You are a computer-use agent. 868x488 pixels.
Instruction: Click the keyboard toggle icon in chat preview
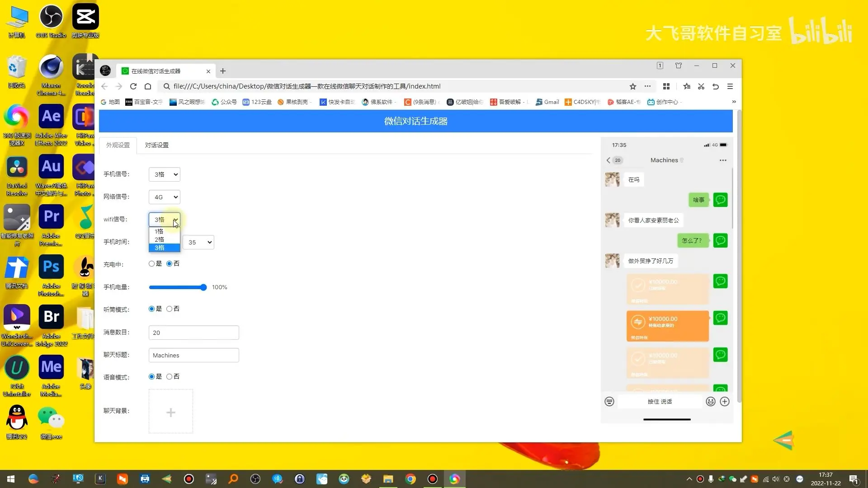(x=609, y=402)
